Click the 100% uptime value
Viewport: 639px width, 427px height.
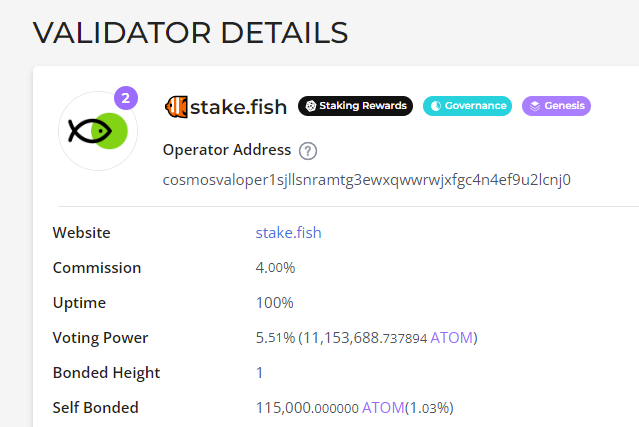click(x=274, y=303)
